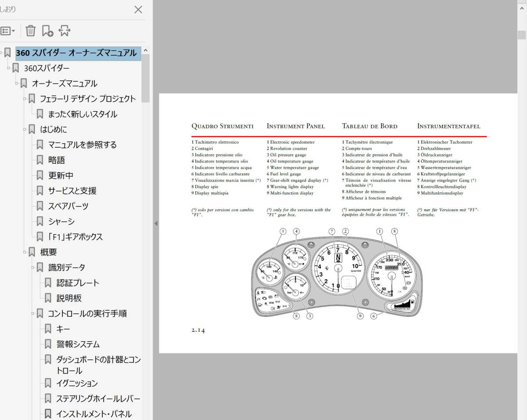This screenshot has height=420, width=527.
Task: Click the document vertical scrollbar thumb
Action: point(522,35)
